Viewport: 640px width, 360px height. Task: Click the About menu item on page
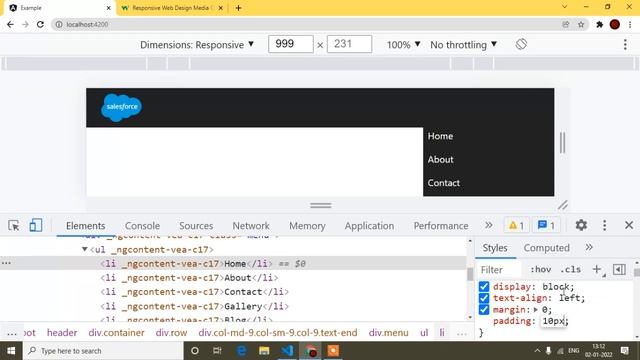(440, 159)
